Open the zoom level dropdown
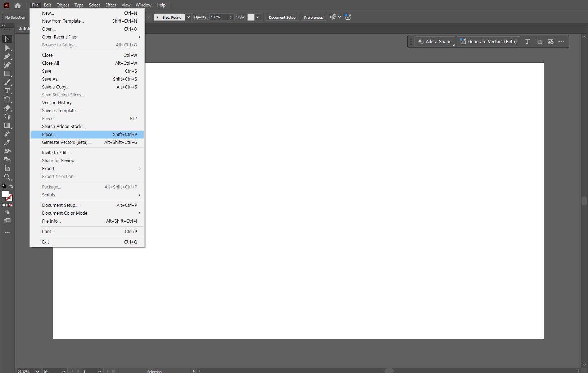Viewport: 588px width, 373px height. coord(37,371)
